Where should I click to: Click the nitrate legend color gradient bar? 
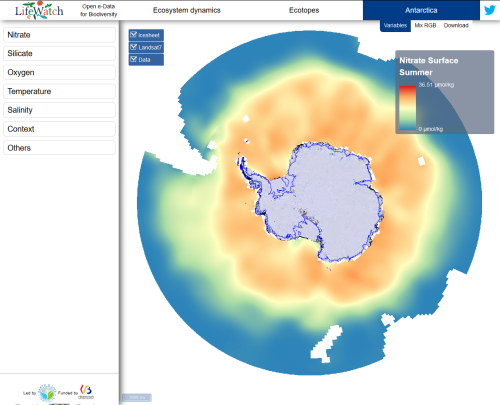click(x=408, y=108)
